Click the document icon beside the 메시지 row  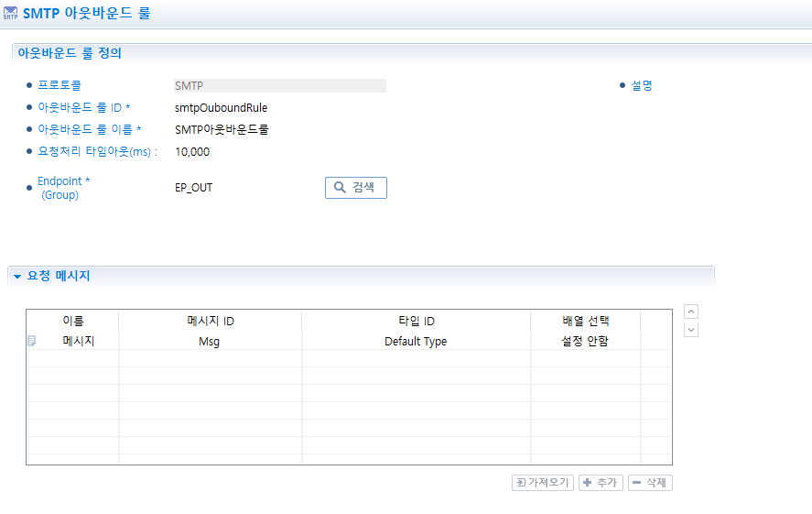[x=32, y=341]
